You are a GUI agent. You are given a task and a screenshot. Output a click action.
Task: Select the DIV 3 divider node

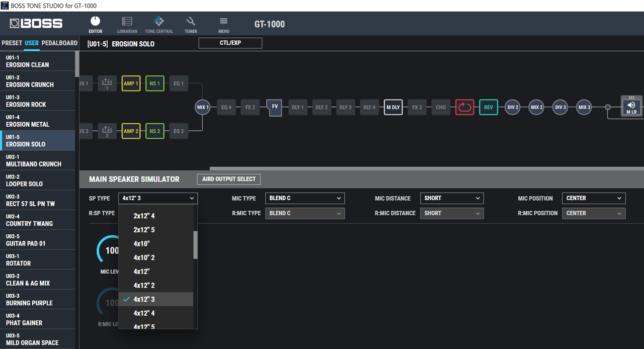click(x=560, y=107)
